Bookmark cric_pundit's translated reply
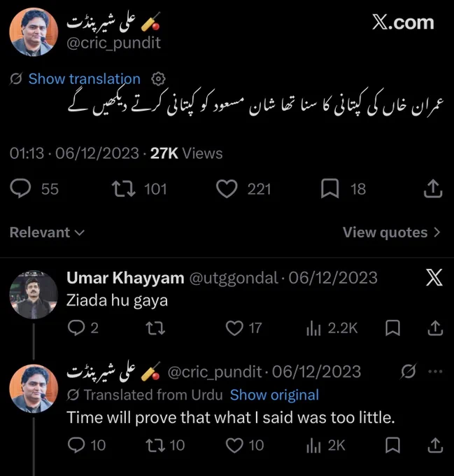 tap(392, 445)
